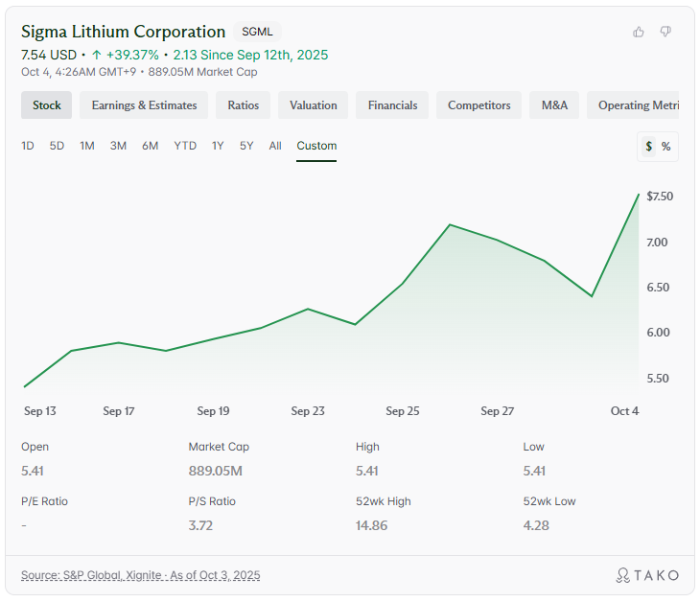
Task: Click the 52wk High value 14.86
Action: (371, 525)
